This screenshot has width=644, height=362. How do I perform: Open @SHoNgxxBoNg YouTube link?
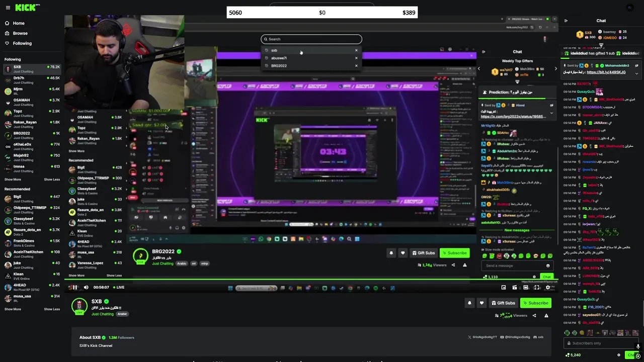pos(515,337)
